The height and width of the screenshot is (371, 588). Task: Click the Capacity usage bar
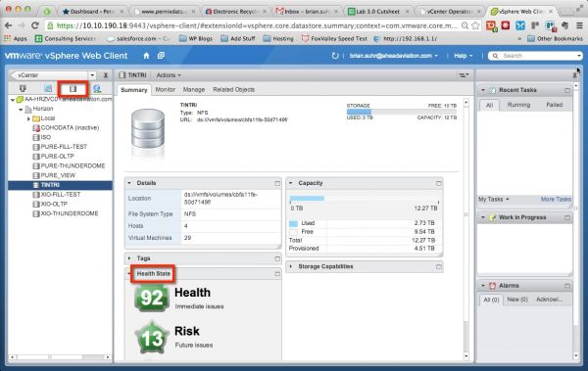click(365, 199)
